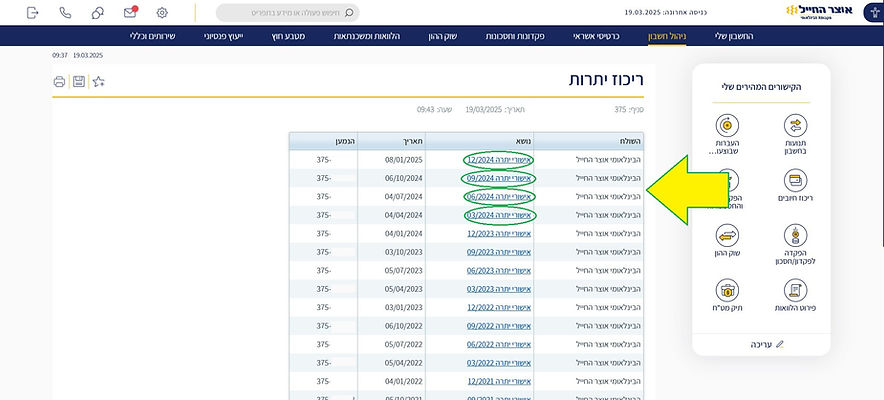This screenshot has width=884, height=400.
Task: Click the 'עריכה' edit button with pencil
Action: [x=767, y=344]
